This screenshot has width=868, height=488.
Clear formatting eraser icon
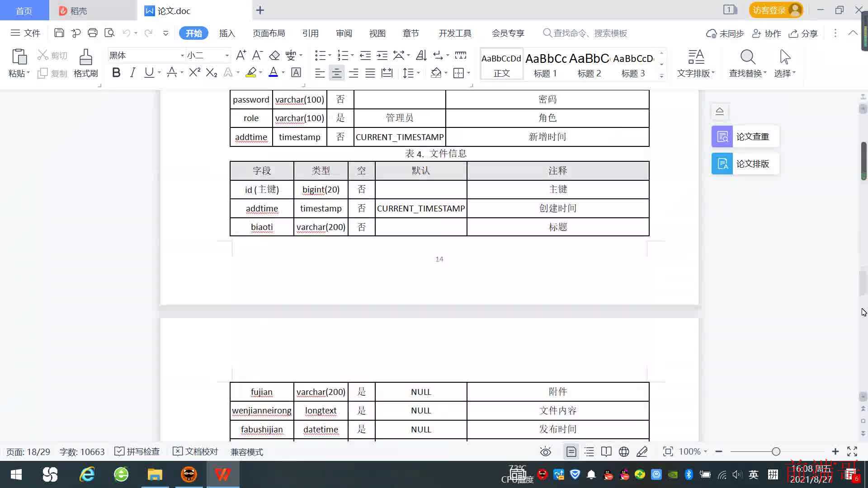pos(274,55)
